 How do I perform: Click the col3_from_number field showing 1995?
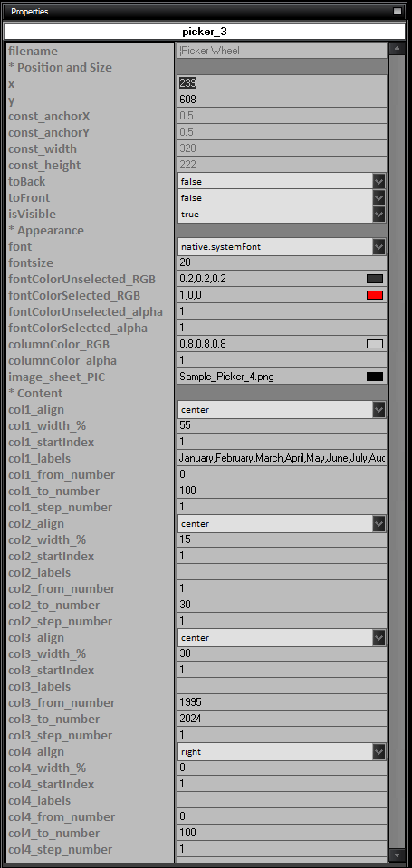[282, 702]
